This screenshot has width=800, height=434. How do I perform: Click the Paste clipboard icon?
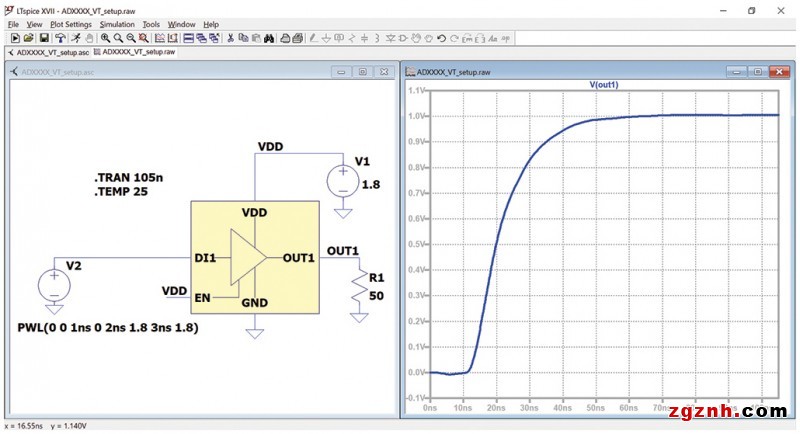point(257,38)
